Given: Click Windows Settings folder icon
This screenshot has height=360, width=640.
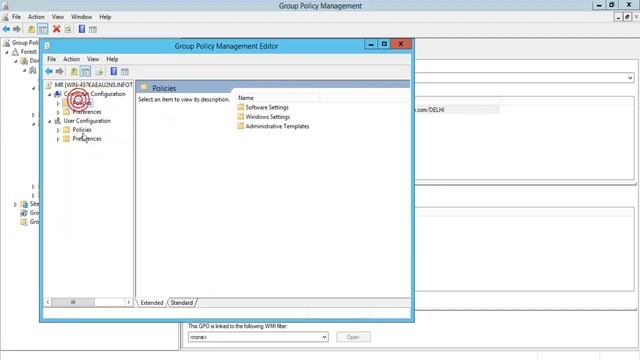Looking at the screenshot, I should pyautogui.click(x=241, y=117).
